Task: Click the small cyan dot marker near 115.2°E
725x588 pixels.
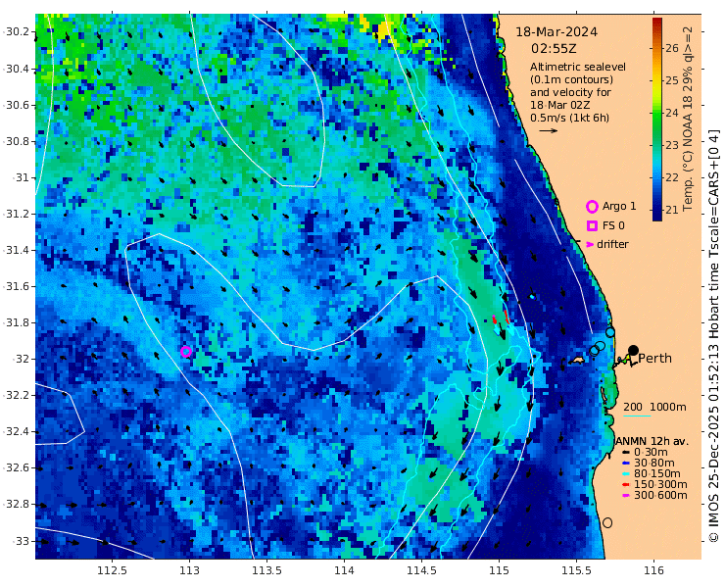Action: coord(533,297)
